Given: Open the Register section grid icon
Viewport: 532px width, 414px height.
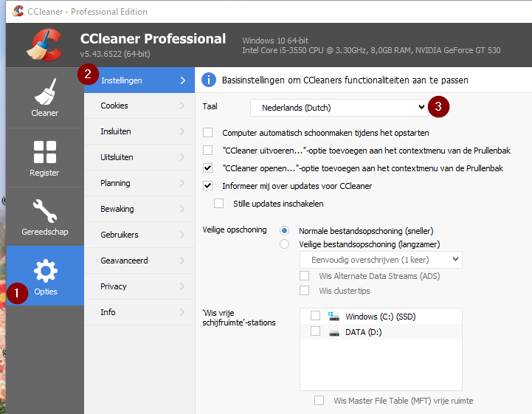Looking at the screenshot, I should pos(45,152).
